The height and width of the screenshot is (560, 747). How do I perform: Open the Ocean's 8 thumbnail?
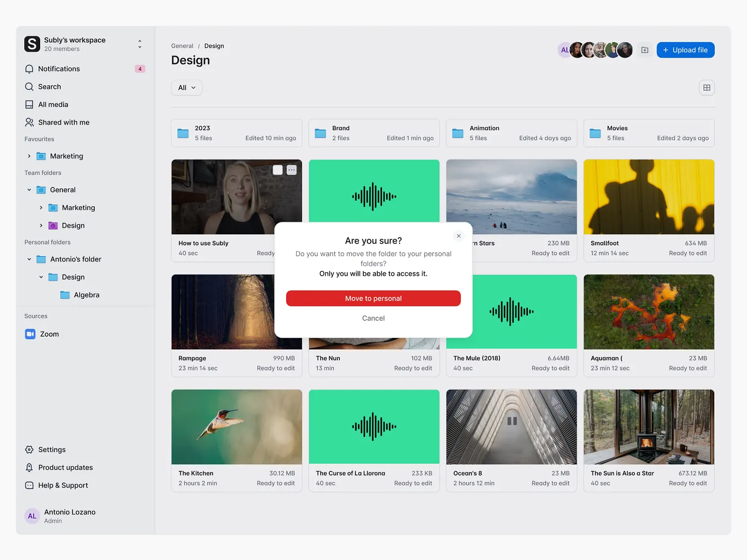pos(512,427)
